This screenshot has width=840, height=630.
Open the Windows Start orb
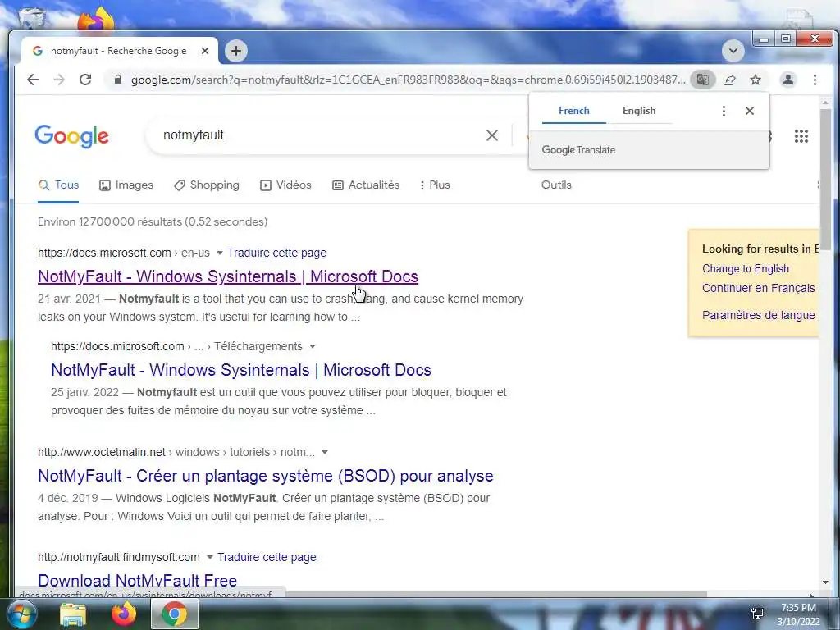tap(21, 614)
